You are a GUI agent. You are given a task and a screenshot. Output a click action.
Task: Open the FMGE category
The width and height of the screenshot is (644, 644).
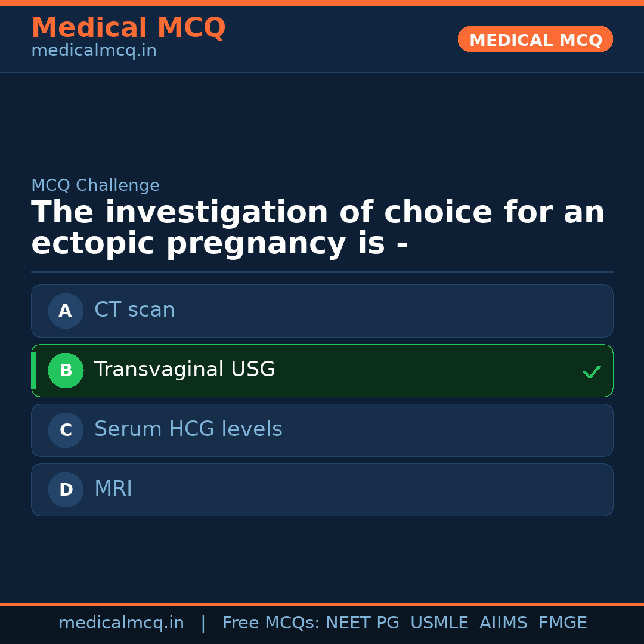tap(562, 622)
